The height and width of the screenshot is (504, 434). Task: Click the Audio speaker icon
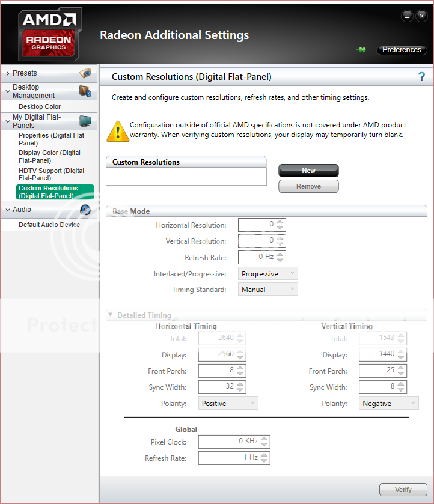point(85,210)
